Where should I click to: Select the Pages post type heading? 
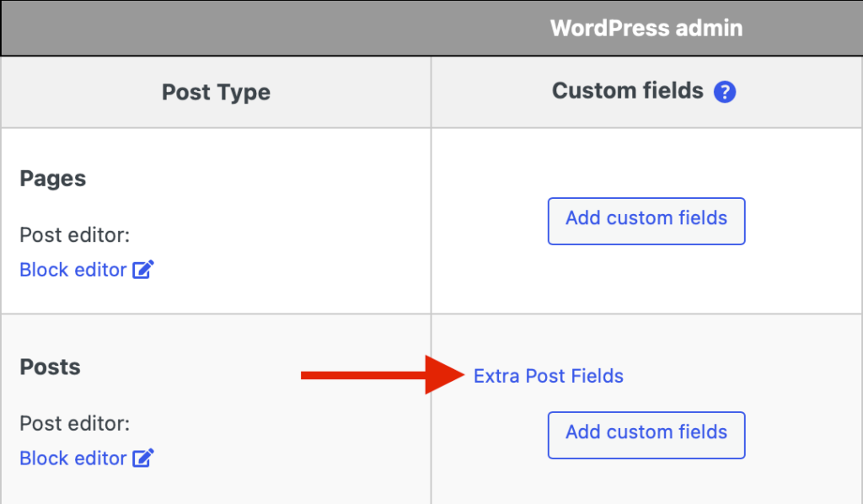point(53,179)
